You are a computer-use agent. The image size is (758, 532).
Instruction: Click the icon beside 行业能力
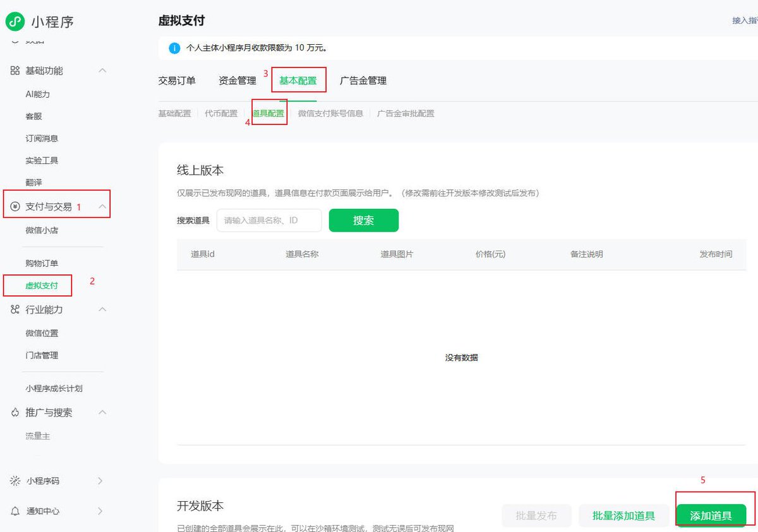tap(15, 309)
